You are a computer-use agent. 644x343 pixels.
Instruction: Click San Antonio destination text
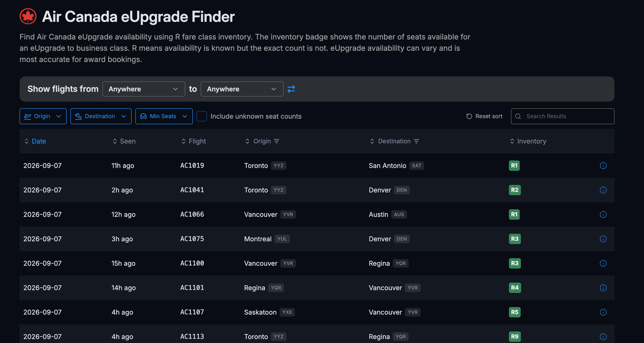coord(388,166)
